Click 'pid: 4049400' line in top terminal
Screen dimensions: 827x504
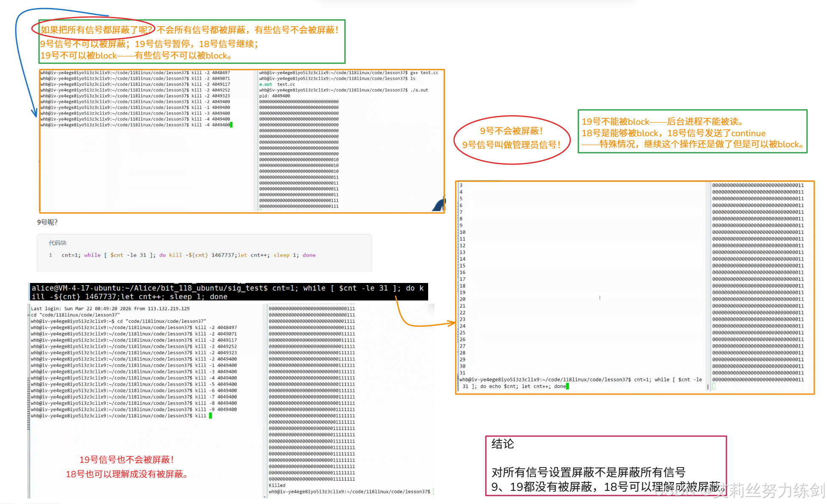tap(275, 96)
